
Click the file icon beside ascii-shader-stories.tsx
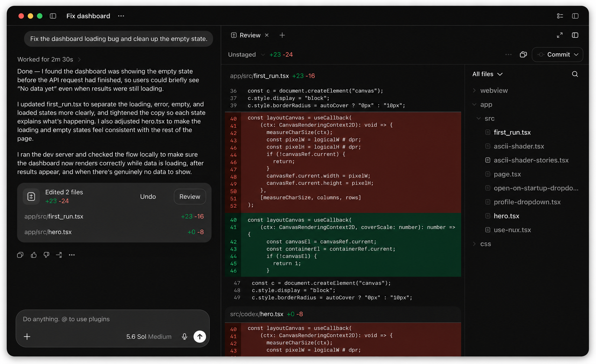[488, 160]
